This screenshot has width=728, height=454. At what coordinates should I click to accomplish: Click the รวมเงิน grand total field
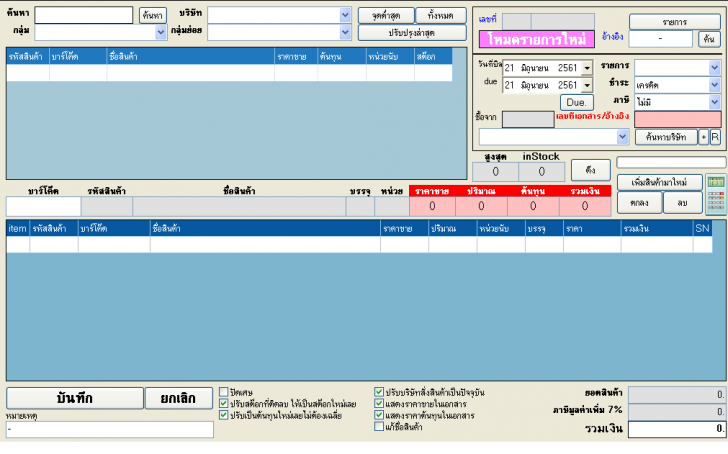(677, 429)
